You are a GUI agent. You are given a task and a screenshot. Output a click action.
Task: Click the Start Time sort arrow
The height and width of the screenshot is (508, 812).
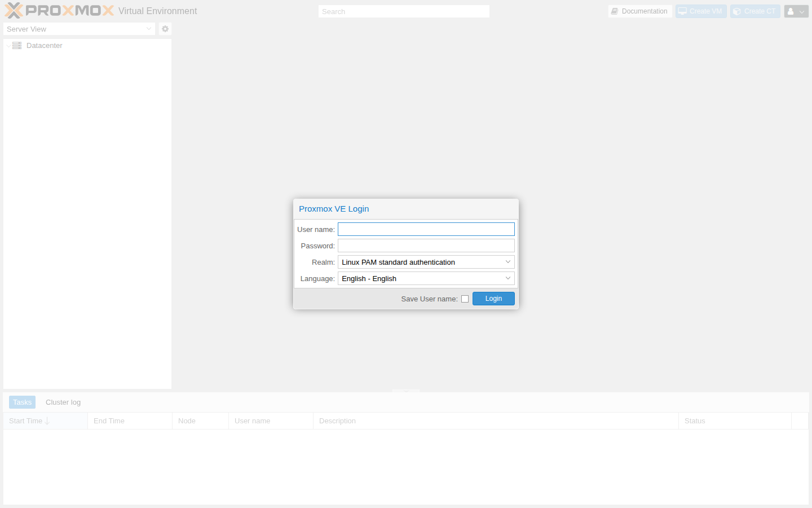pyautogui.click(x=47, y=421)
